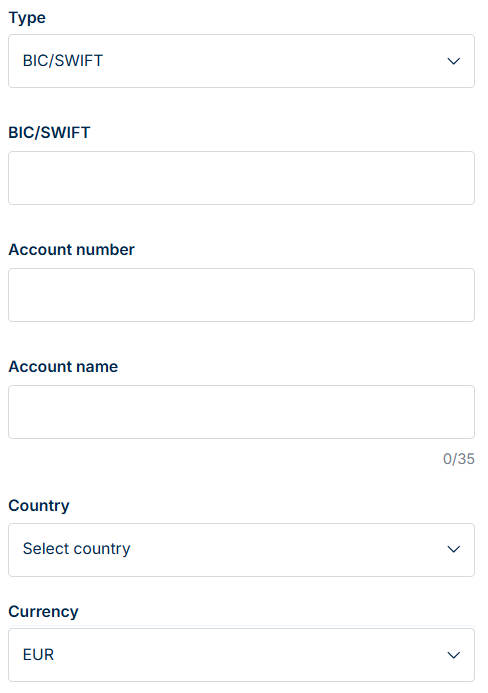Click the EUR value text
Screen dimensions: 488x693
pos(38,655)
